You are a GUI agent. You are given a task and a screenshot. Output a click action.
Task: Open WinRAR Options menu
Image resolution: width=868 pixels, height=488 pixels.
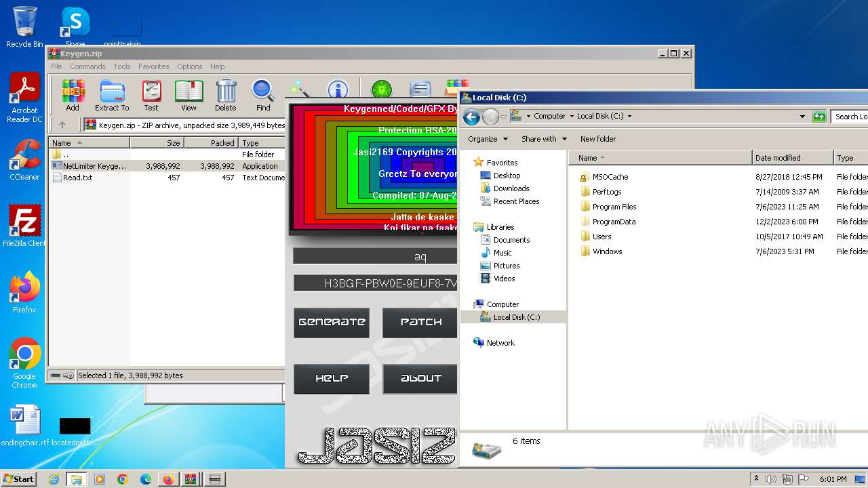click(190, 66)
